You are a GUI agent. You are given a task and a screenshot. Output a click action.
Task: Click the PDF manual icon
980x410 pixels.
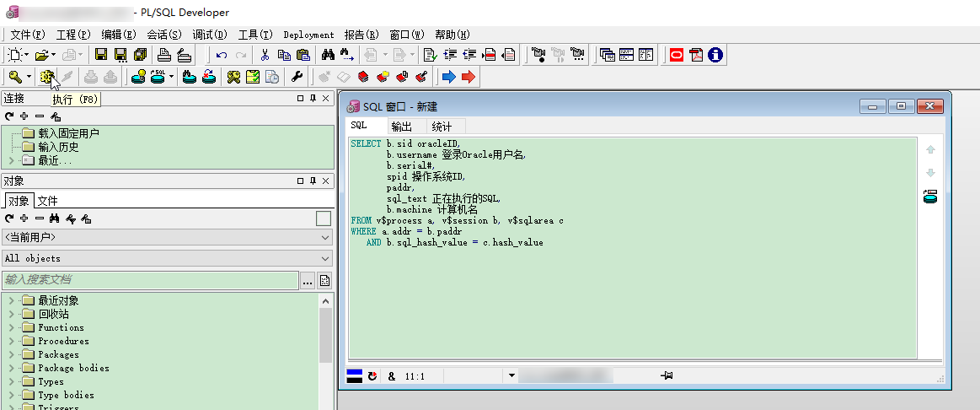point(696,55)
